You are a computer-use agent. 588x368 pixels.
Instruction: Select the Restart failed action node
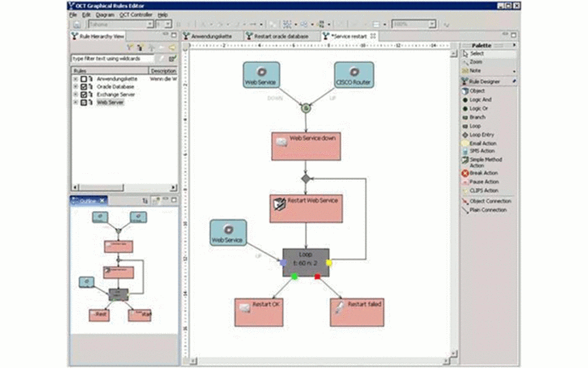point(357,312)
